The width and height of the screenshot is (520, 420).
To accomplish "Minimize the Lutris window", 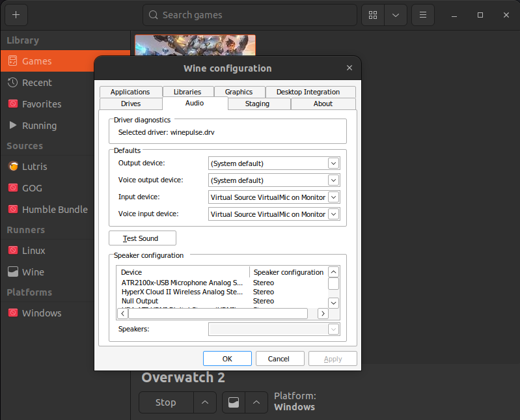I will click(454, 15).
